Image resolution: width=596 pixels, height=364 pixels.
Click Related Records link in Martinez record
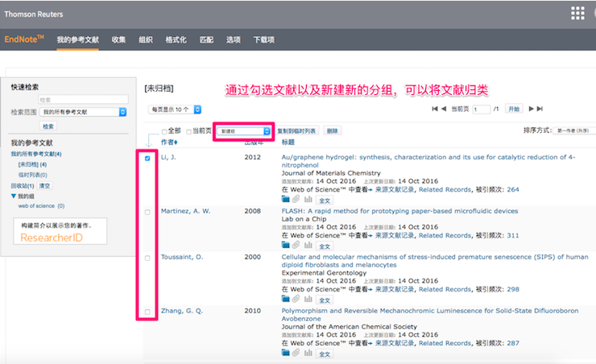(x=445, y=235)
